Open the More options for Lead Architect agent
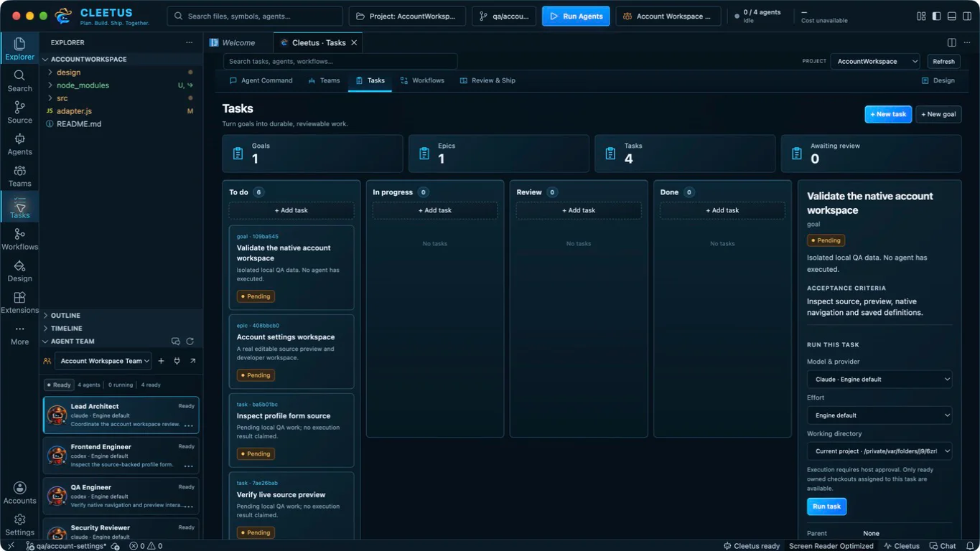 pos(189,425)
